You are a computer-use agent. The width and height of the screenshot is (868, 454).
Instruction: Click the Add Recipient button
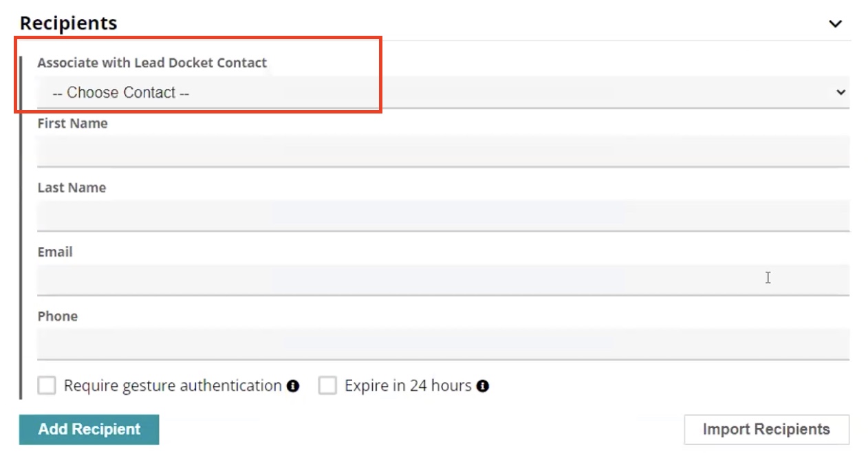89,429
